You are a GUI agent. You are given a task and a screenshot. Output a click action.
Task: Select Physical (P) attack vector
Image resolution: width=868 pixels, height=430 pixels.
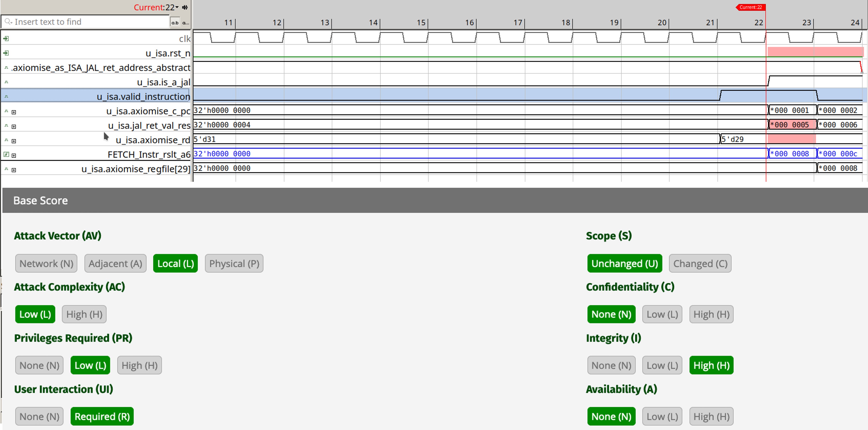point(234,263)
